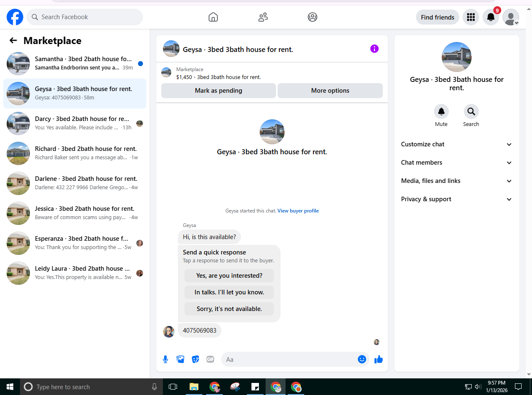The width and height of the screenshot is (532, 395).
Task: Open Geysa 3bed 3bath conversation
Action: click(75, 94)
